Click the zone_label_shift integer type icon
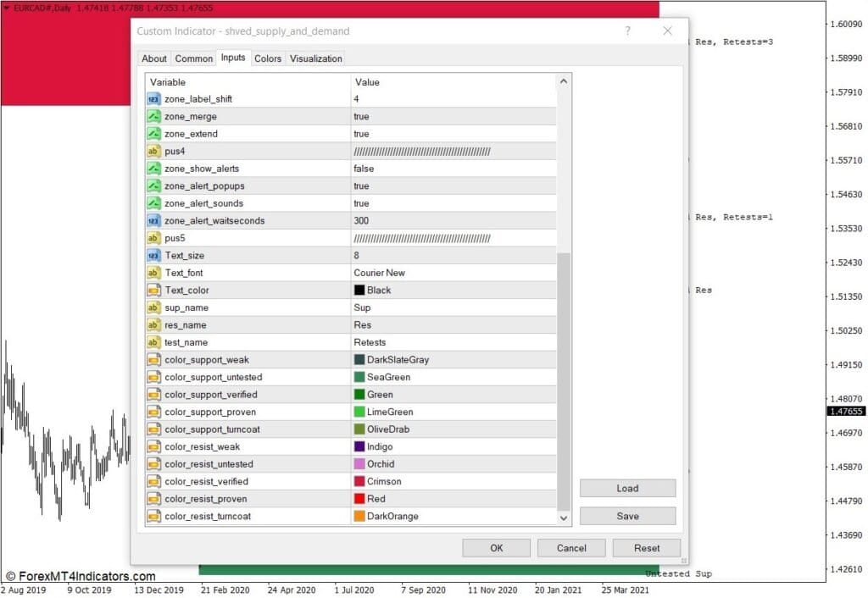The width and height of the screenshot is (868, 598). click(x=153, y=99)
